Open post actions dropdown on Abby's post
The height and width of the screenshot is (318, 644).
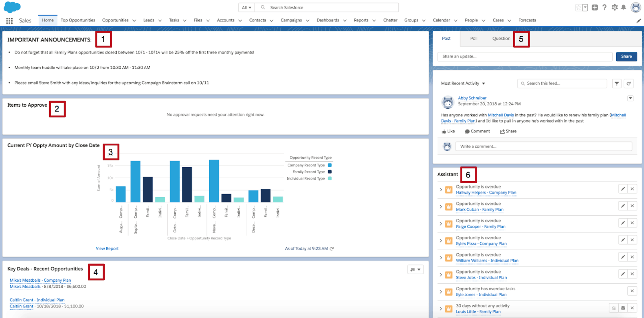coord(630,98)
